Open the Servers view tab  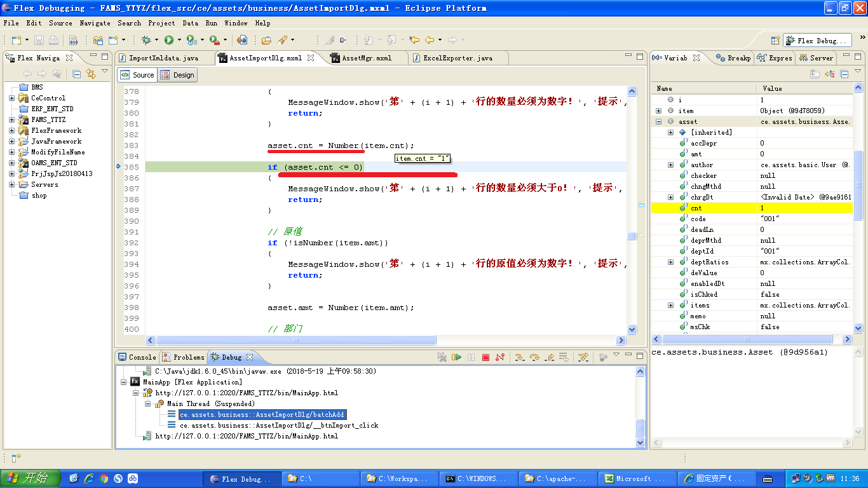(x=815, y=58)
